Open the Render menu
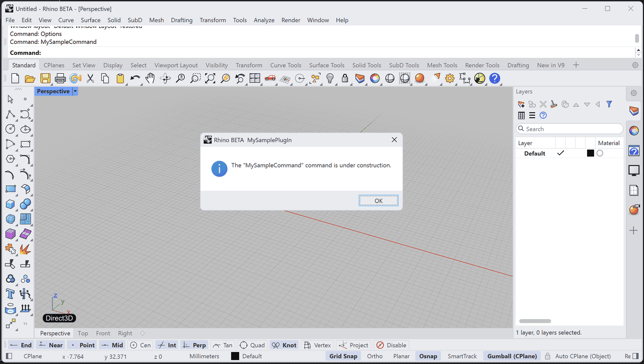Screen dimensions: 644x364 [x=291, y=20]
